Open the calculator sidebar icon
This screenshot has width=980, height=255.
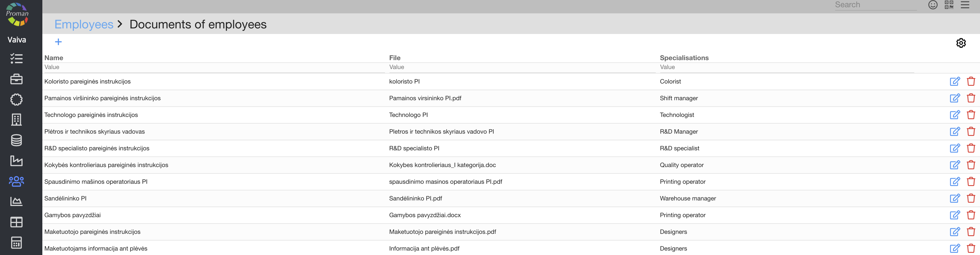(x=16, y=242)
